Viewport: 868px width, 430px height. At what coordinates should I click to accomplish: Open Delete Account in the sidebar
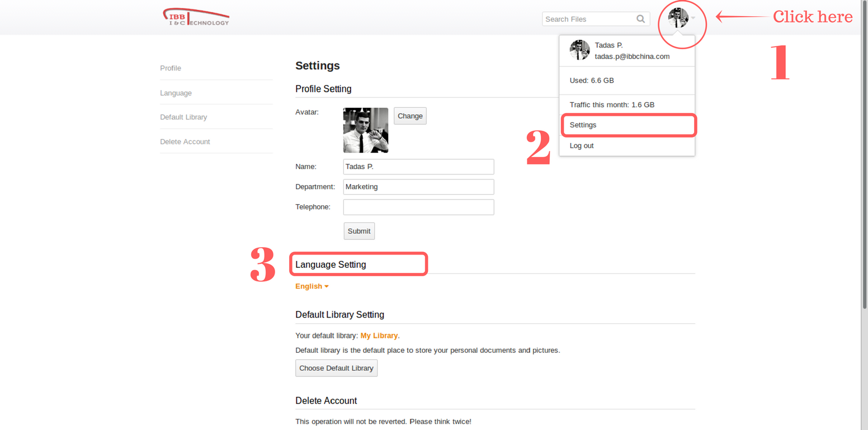click(x=185, y=142)
